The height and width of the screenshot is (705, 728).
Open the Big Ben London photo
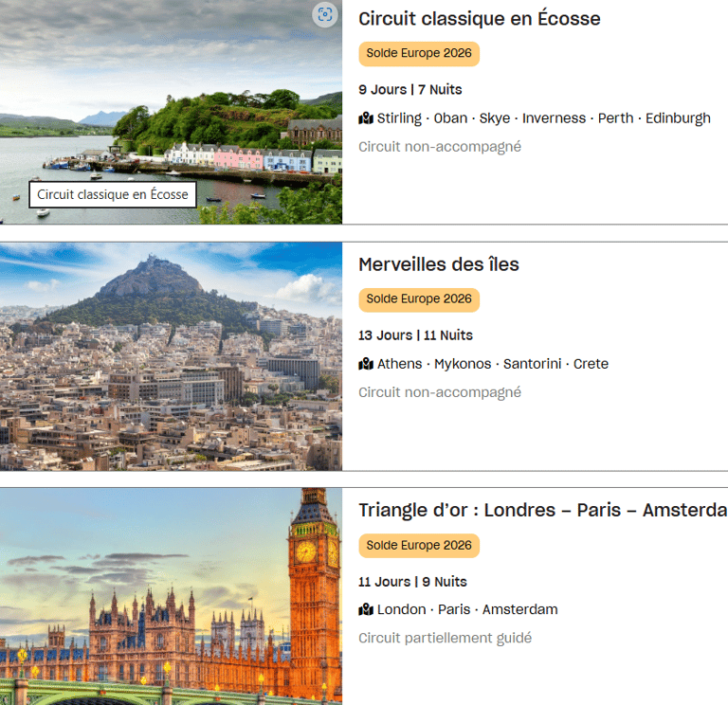(x=171, y=596)
